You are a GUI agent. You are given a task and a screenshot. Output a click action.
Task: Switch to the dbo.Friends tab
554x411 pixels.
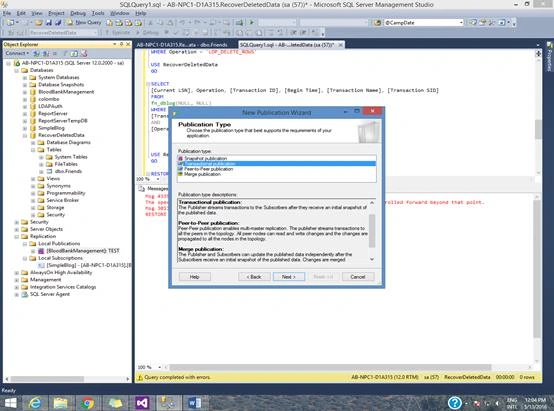[182, 45]
